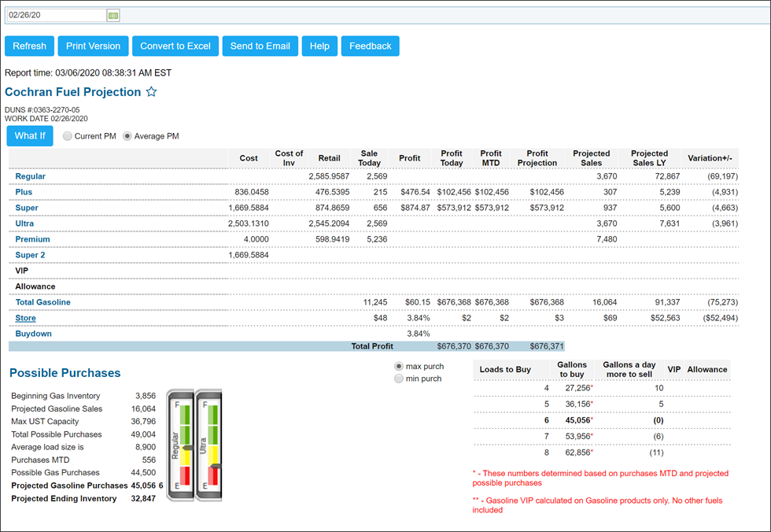Open the Plus fuel link
This screenshot has height=532, width=771.
24,192
